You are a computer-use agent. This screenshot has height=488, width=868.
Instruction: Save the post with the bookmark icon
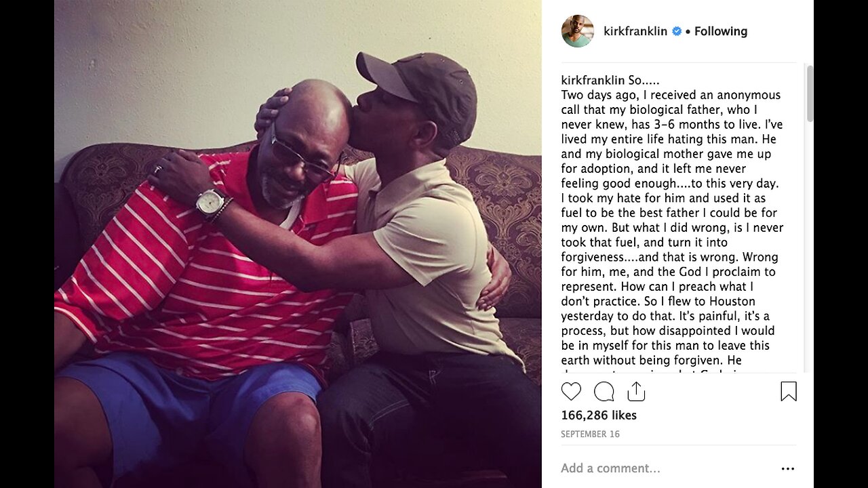789,392
